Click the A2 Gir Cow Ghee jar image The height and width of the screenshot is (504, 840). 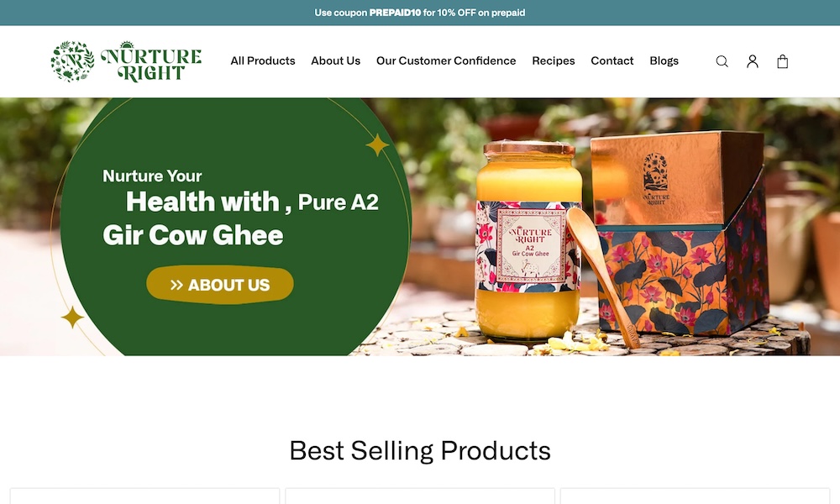pos(528,241)
